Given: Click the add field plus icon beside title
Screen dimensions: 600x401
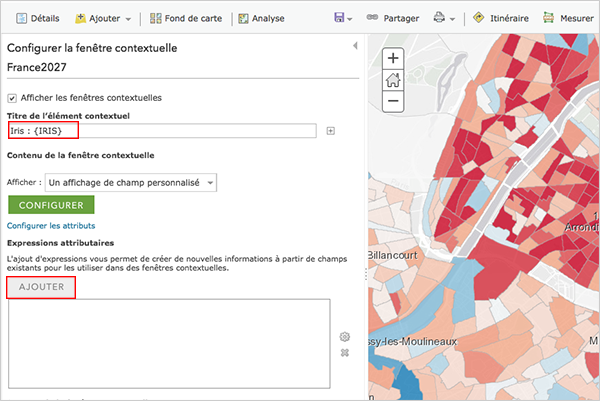Looking at the screenshot, I should pos(331,131).
